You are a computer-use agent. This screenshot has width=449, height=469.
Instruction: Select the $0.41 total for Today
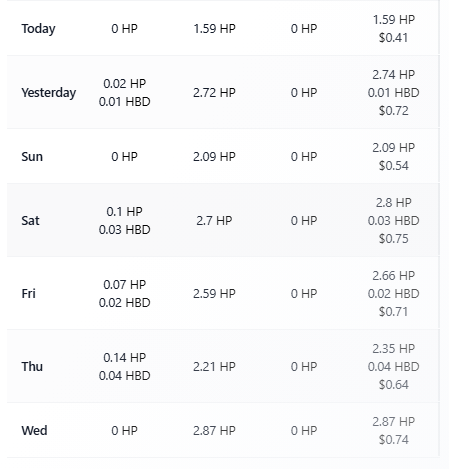point(393,38)
